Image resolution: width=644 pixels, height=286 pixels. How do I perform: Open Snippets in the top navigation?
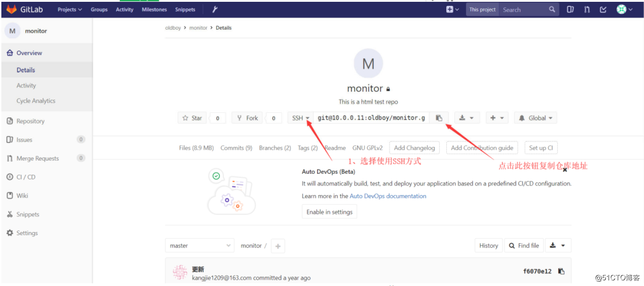(185, 9)
